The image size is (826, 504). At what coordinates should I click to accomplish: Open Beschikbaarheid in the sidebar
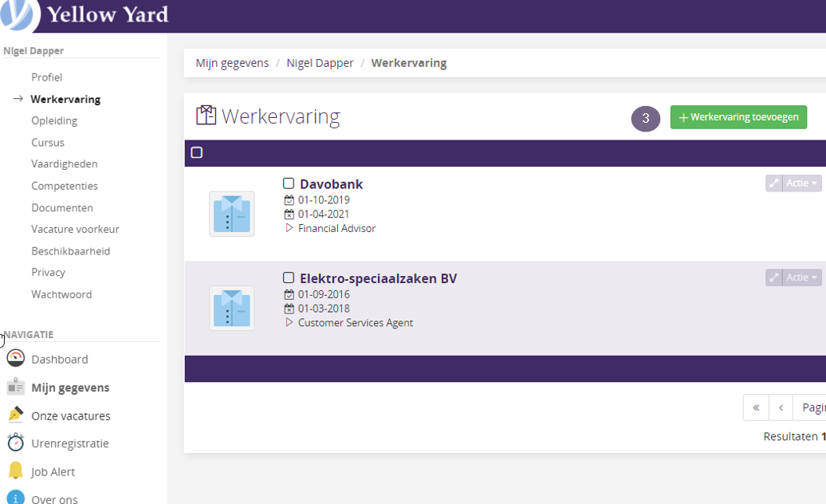71,251
